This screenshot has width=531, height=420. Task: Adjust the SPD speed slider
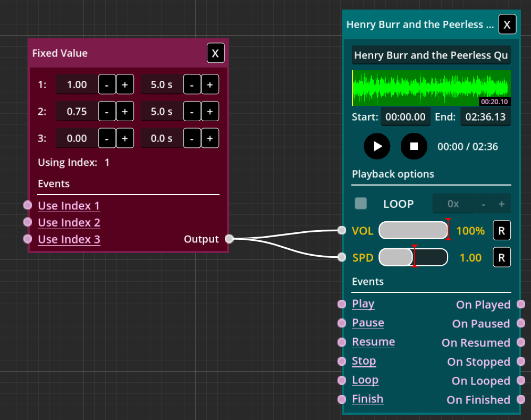(x=414, y=258)
